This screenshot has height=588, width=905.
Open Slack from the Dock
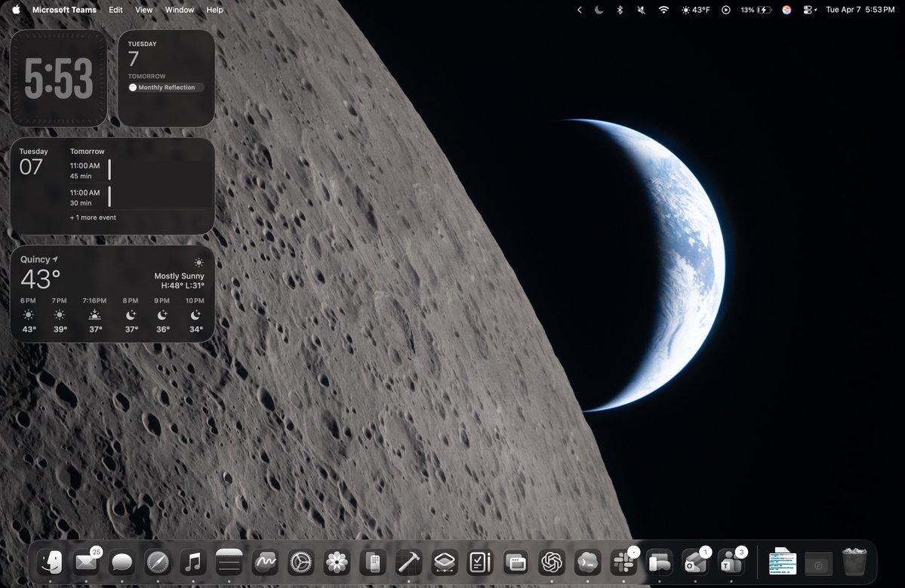[x=623, y=562]
